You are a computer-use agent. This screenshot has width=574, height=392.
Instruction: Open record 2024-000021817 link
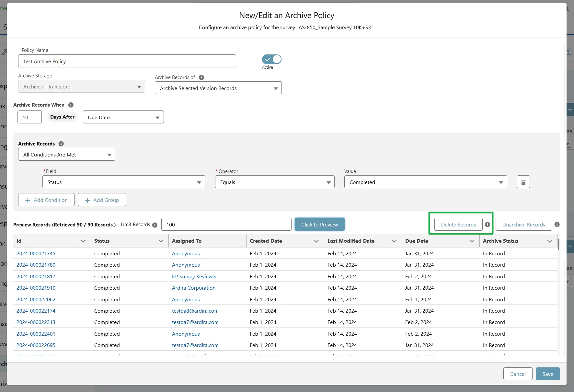tap(36, 276)
